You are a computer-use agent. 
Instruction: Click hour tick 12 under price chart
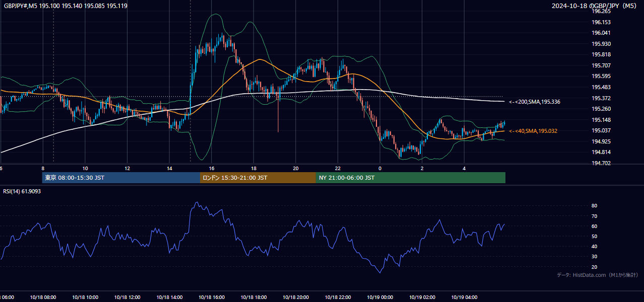tap(127, 168)
